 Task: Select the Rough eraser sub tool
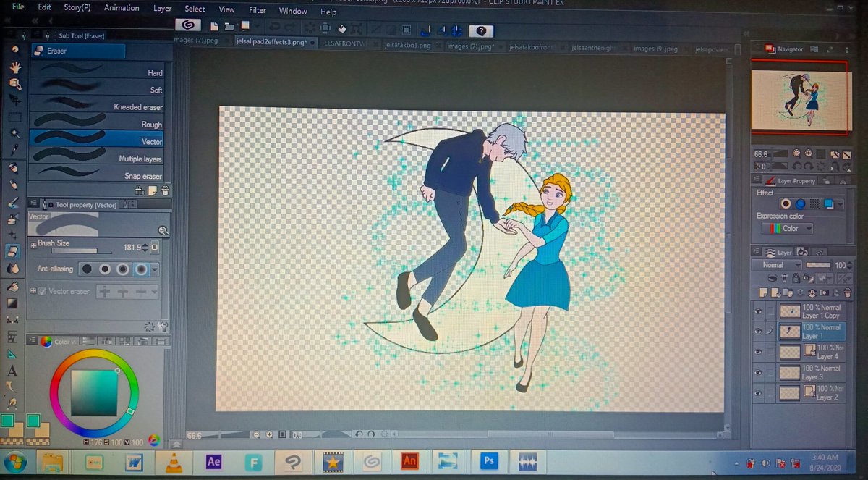[x=97, y=123]
